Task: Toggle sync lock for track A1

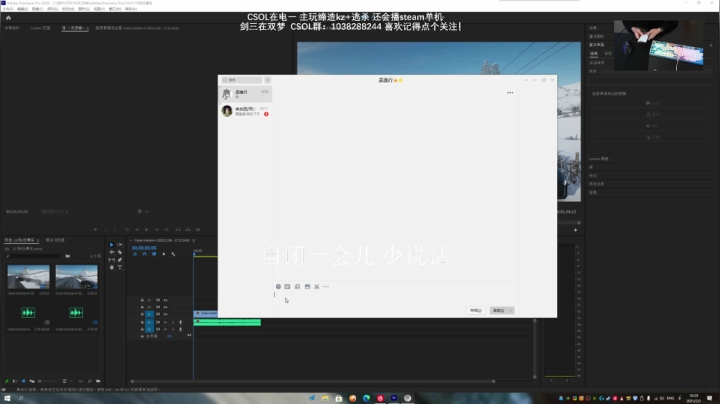Action: click(x=158, y=322)
